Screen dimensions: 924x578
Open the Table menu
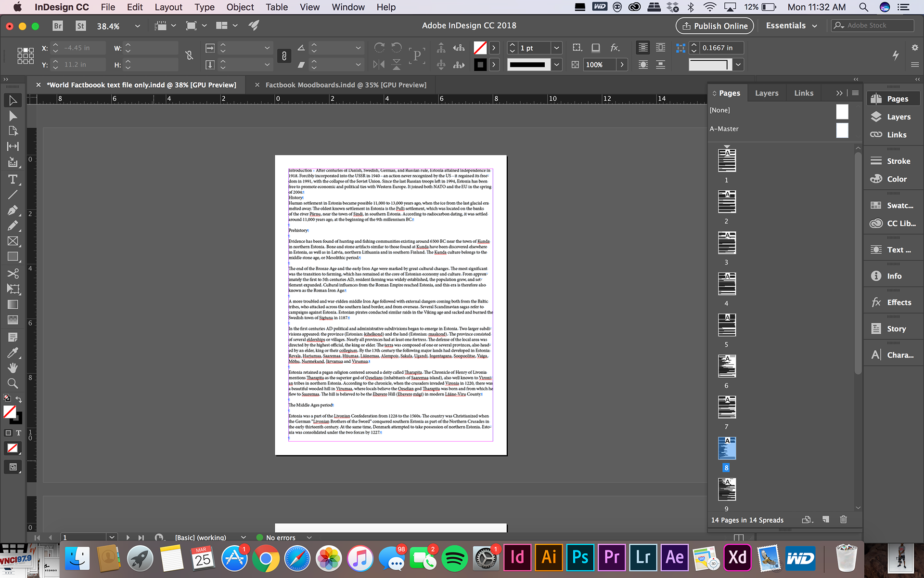click(x=277, y=7)
